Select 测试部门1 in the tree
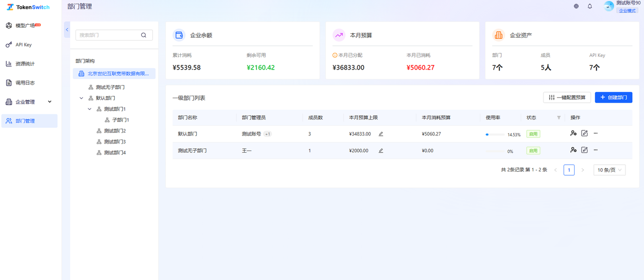 (x=115, y=109)
